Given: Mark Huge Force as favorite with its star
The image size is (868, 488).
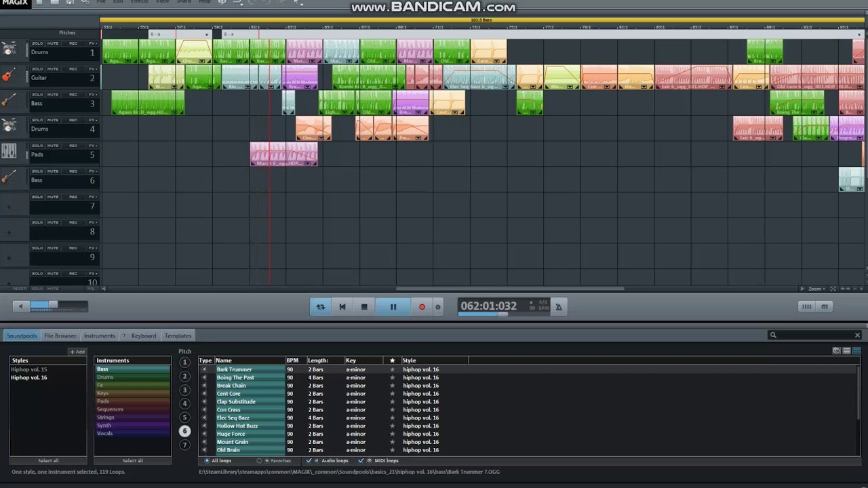Looking at the screenshot, I should click(x=392, y=434).
